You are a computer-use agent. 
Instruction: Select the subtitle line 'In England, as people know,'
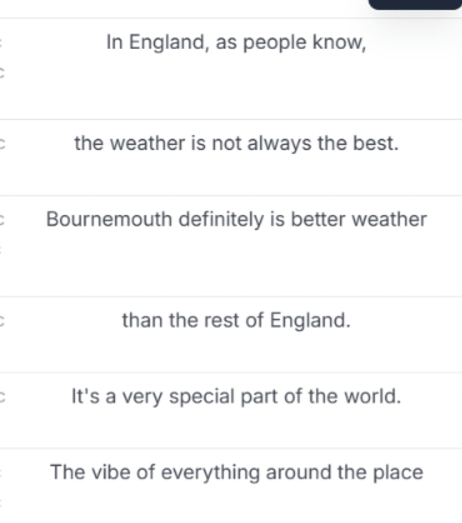pos(236,43)
